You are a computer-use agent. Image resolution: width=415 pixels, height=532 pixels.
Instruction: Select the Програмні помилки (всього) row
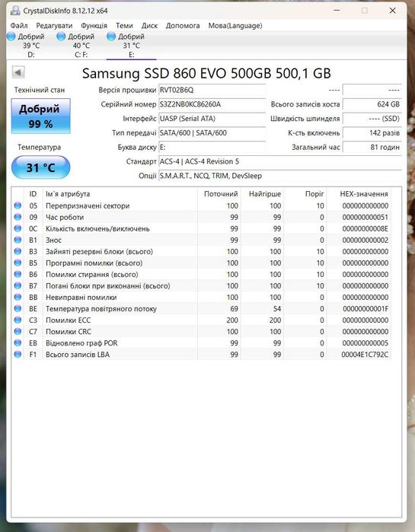[x=202, y=263]
